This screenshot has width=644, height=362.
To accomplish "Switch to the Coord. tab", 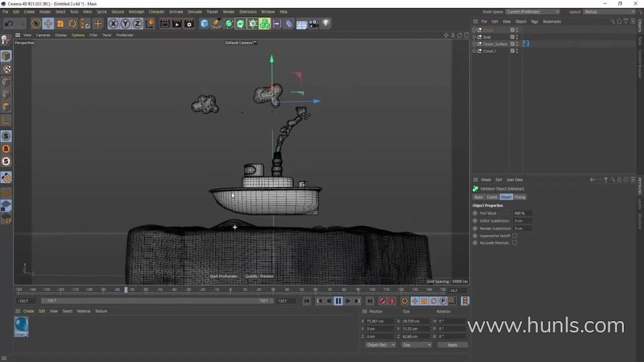I will click(x=492, y=197).
